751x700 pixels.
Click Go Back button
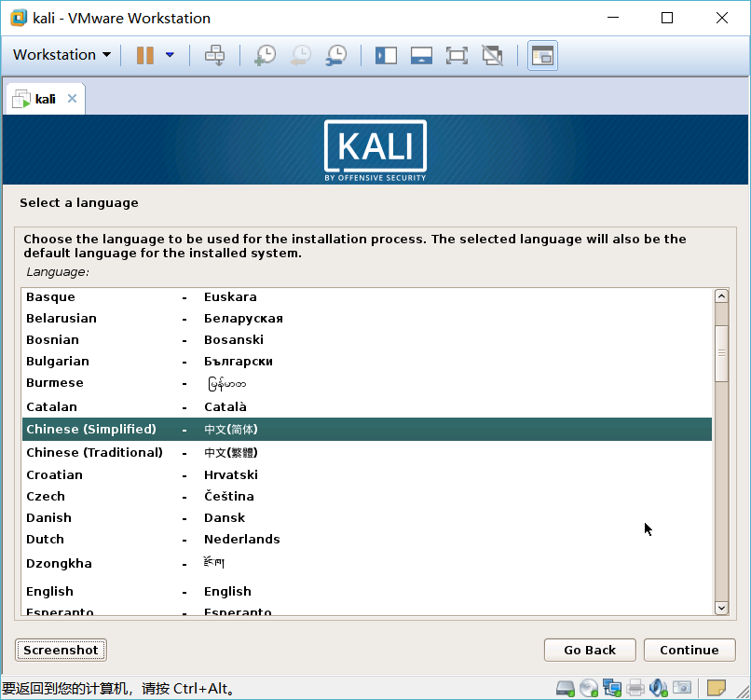590,651
